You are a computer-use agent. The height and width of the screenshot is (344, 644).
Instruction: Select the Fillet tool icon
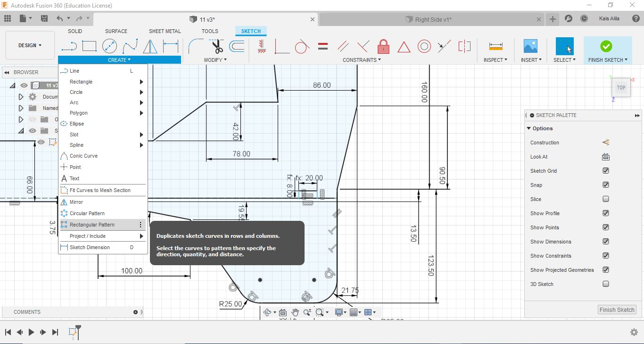195,46
